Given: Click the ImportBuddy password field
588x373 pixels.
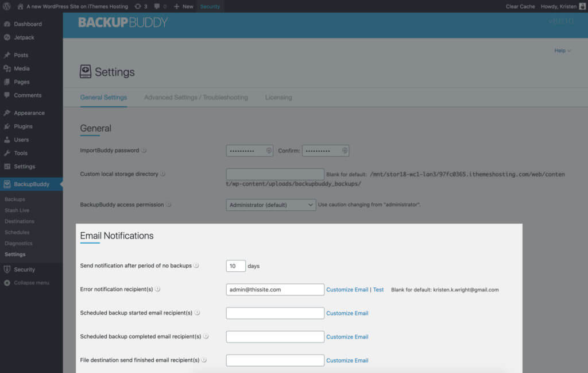Looking at the screenshot, I should (249, 151).
